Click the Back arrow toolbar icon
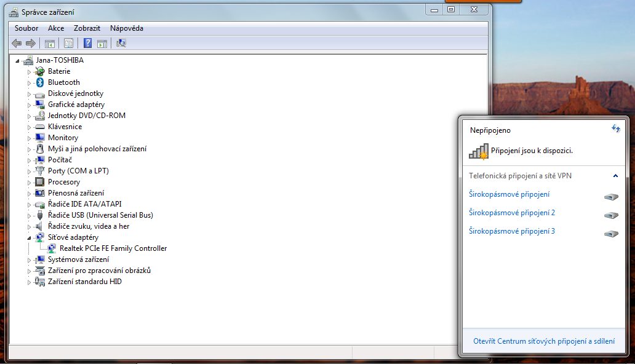 coord(17,43)
